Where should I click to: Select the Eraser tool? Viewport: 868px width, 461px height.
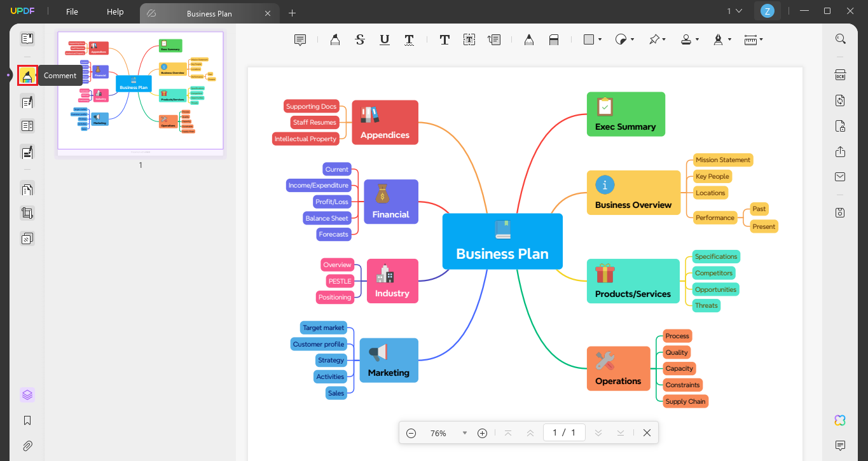(x=554, y=39)
